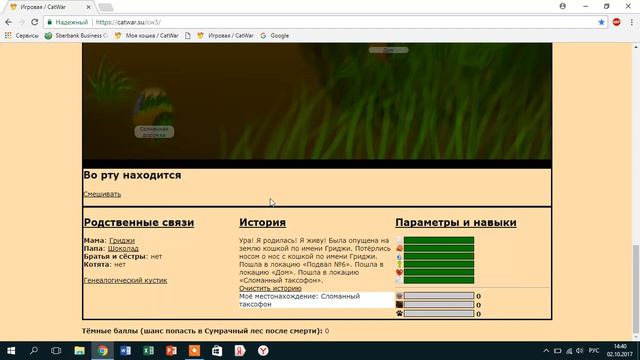
Task: Open the Родственные связи heading link
Action: (139, 222)
